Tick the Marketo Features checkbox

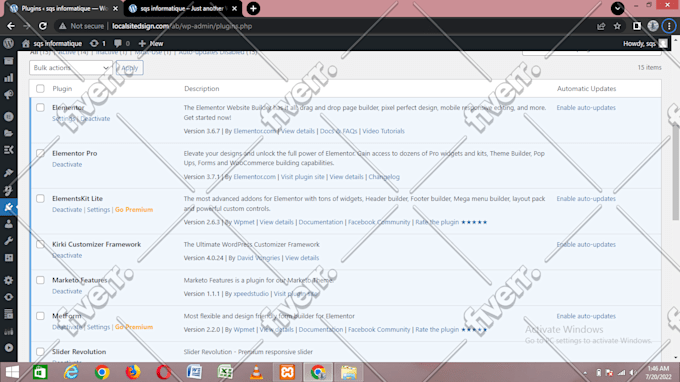tap(40, 280)
